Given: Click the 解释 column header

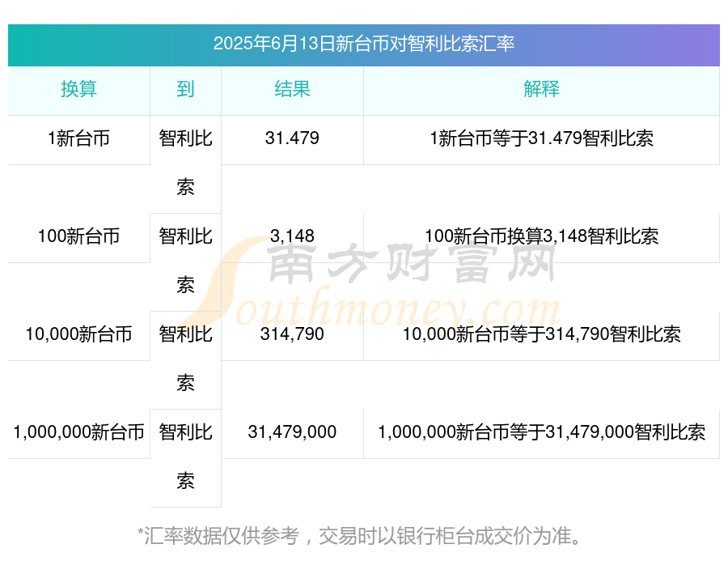Looking at the screenshot, I should (541, 89).
